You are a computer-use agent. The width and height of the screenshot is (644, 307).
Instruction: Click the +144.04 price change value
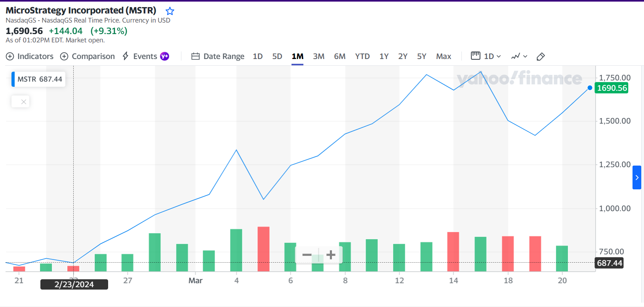[x=66, y=31]
